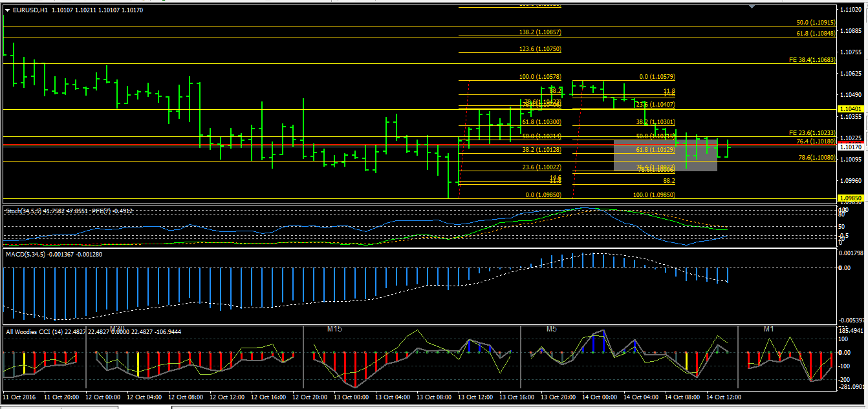Select the 0.0 (1.09850) Fibonacci level label
This screenshot has height=409, width=868.
[543, 194]
